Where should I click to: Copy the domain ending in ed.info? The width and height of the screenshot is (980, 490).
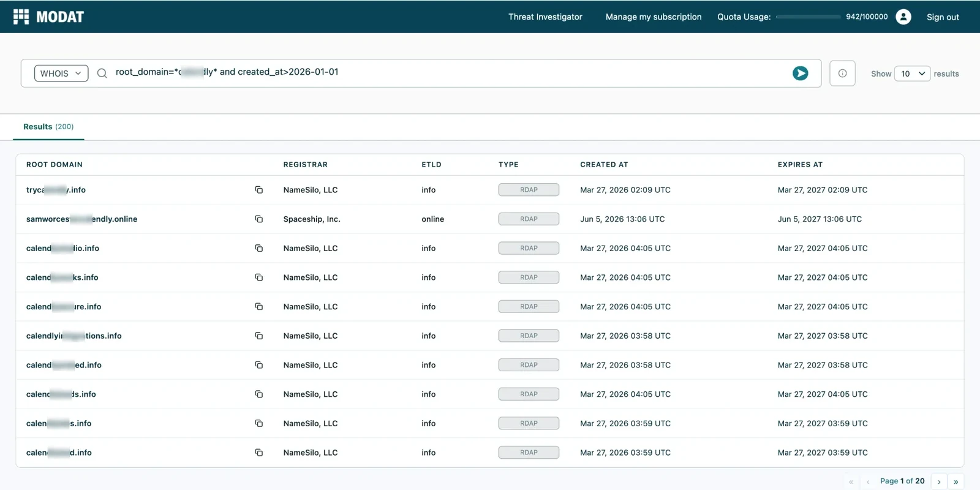point(259,365)
